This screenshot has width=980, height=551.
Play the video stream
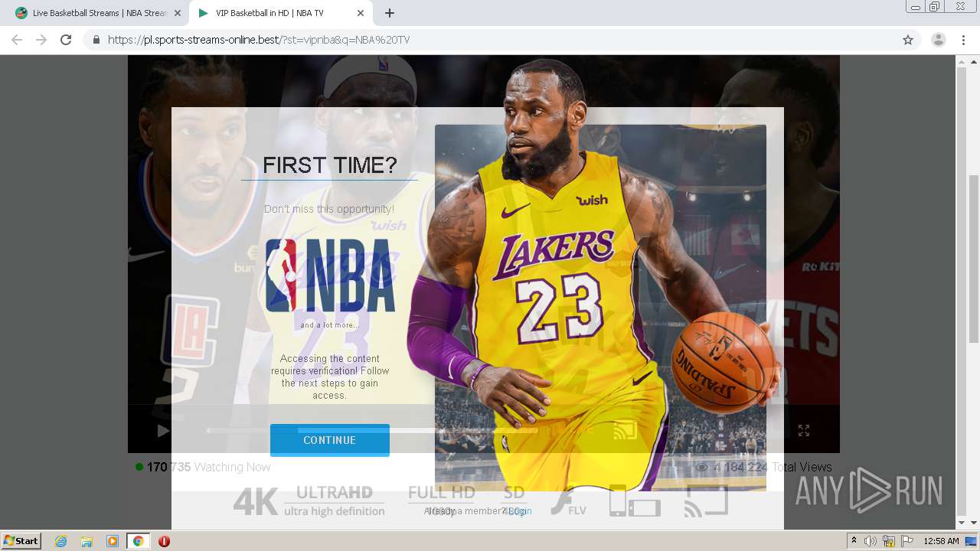[163, 431]
